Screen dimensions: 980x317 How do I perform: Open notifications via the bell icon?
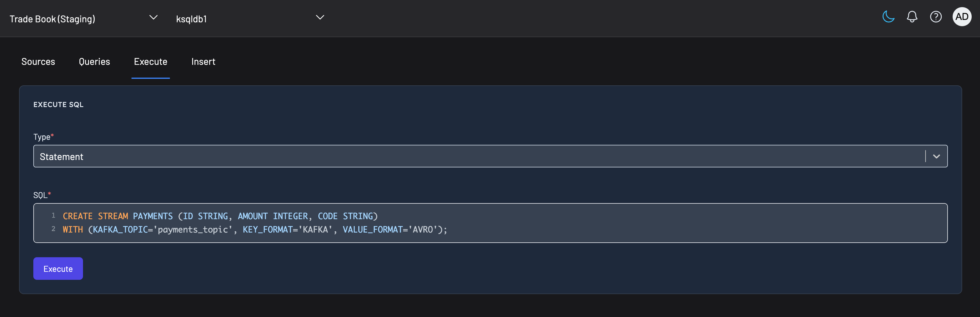[912, 17]
